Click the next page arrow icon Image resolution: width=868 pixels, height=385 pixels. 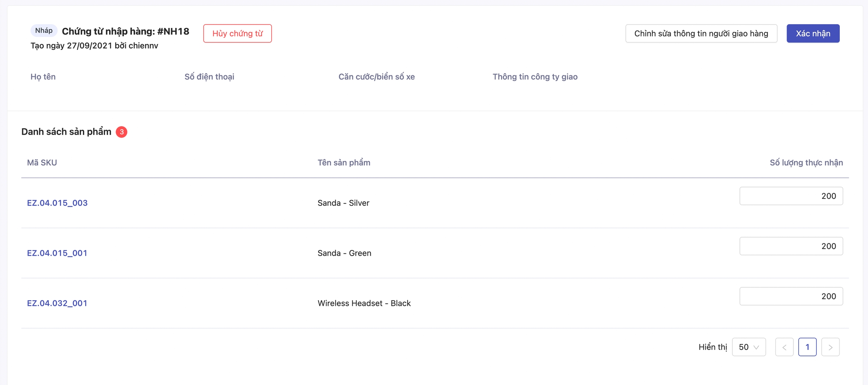tap(830, 347)
